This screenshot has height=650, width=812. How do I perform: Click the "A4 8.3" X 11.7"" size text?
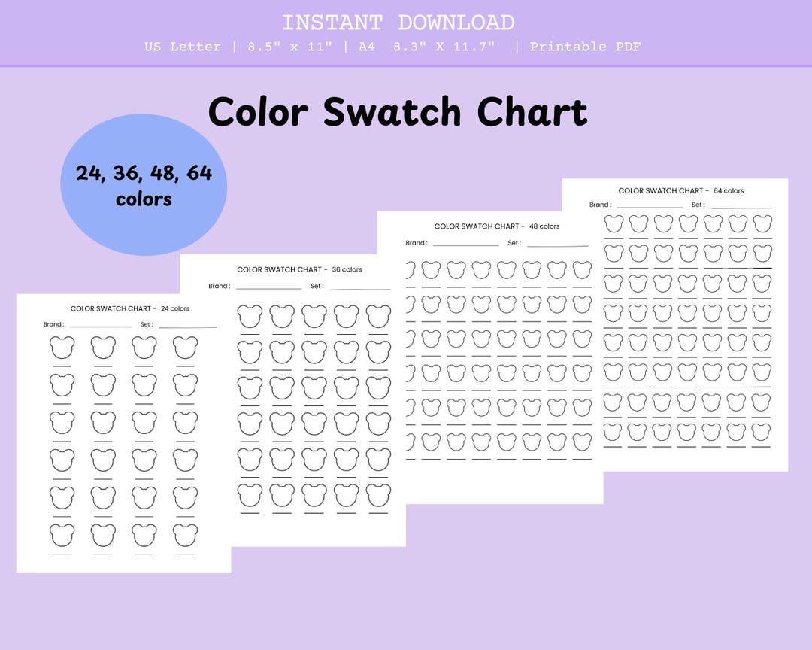427,47
